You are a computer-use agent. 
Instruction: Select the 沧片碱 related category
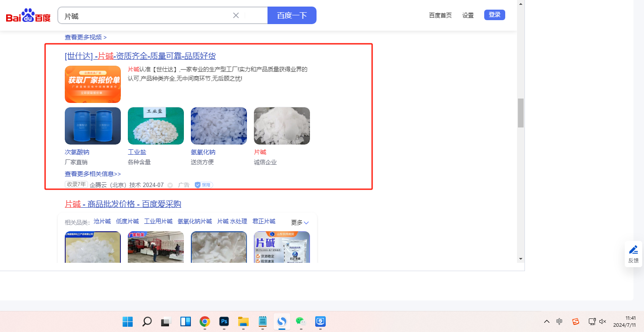coord(102,222)
